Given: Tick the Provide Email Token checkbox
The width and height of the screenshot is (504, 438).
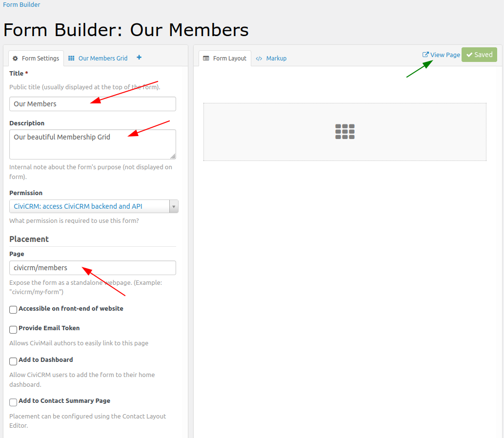Looking at the screenshot, I should coord(13,330).
